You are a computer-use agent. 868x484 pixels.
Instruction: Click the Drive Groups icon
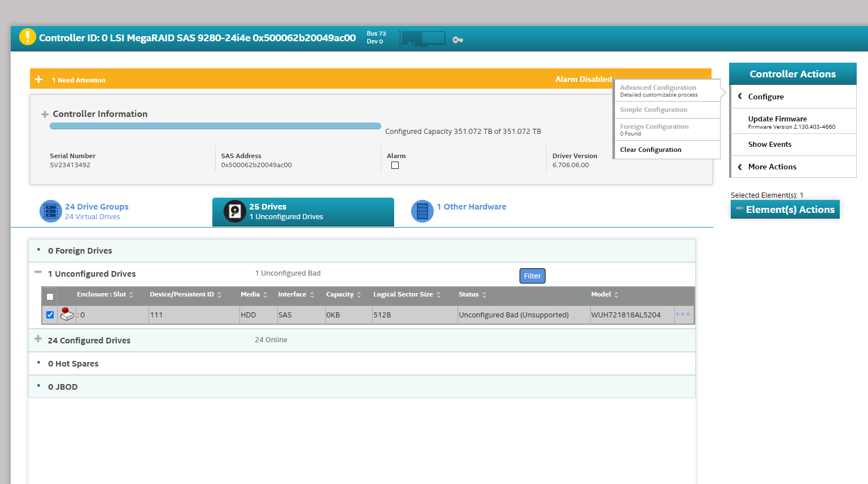click(x=50, y=211)
